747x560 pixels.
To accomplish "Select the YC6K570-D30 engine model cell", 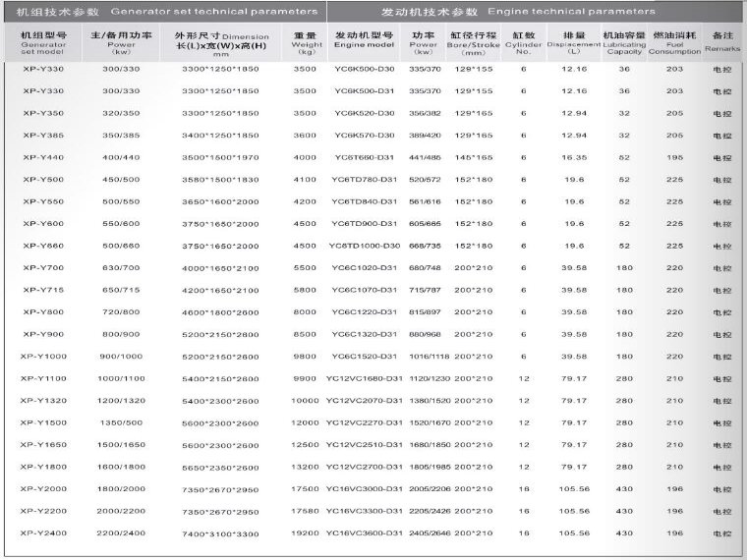I will [364, 135].
